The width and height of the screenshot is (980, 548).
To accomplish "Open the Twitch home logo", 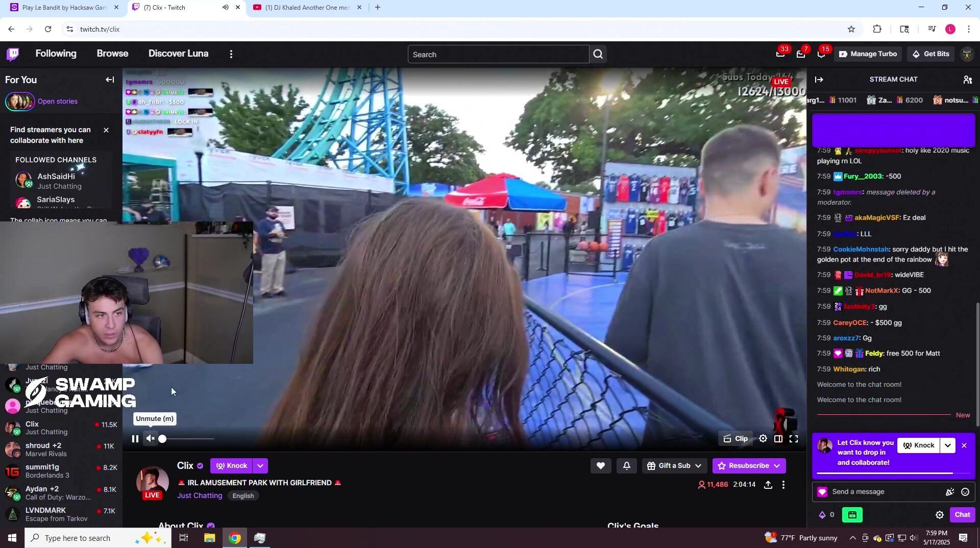I will point(13,54).
